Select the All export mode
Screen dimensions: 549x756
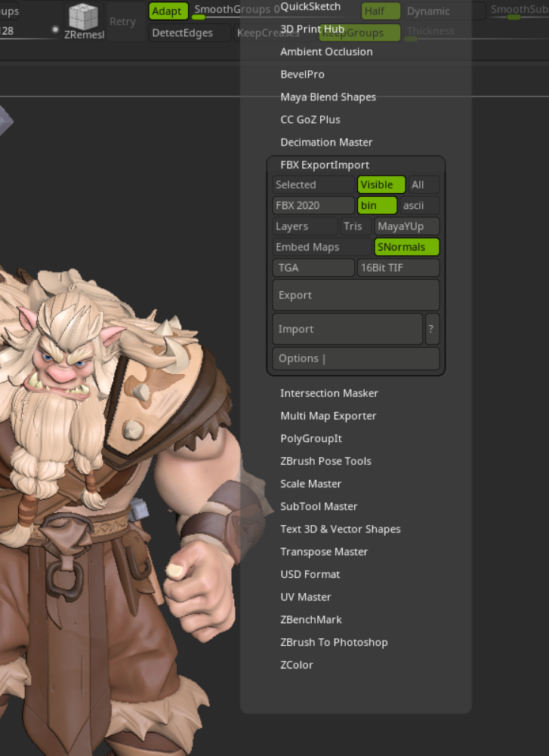click(424, 185)
